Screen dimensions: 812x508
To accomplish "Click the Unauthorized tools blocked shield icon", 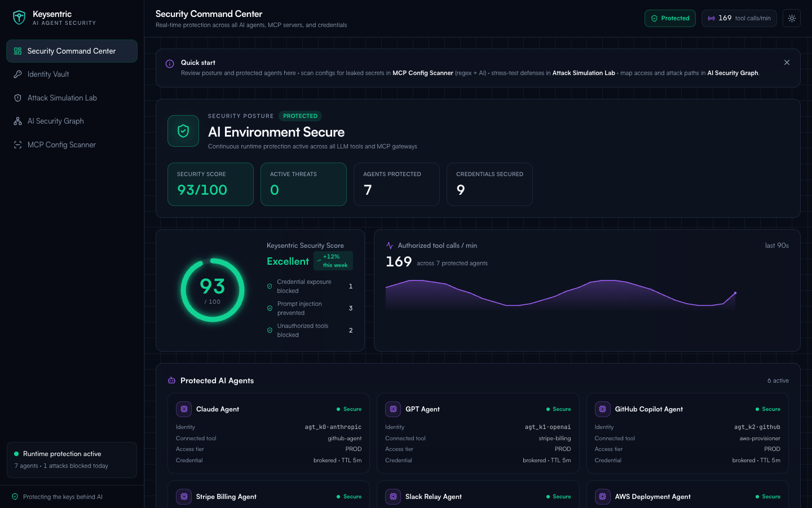I will click(270, 330).
